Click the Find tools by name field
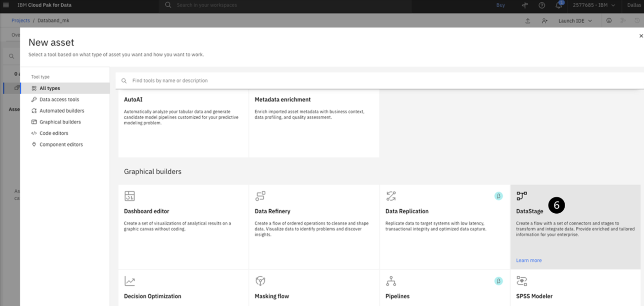The height and width of the screenshot is (306, 644). pyautogui.click(x=379, y=81)
